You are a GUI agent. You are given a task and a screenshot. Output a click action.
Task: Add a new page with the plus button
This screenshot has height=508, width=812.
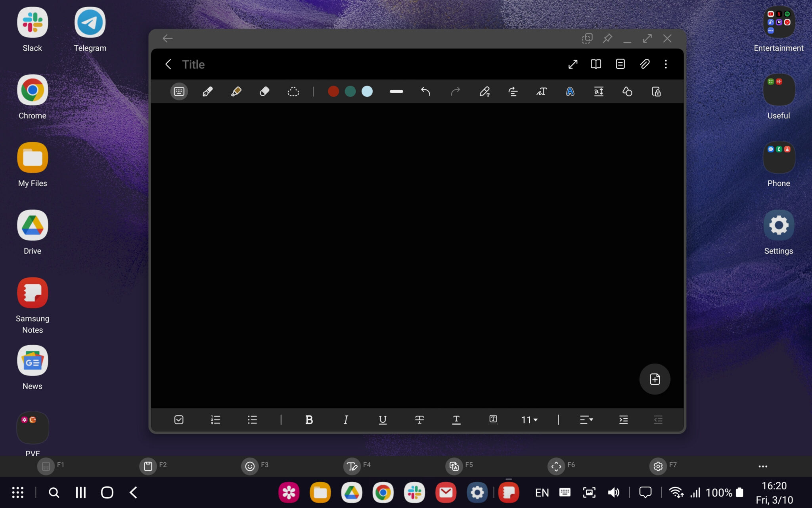[654, 379]
